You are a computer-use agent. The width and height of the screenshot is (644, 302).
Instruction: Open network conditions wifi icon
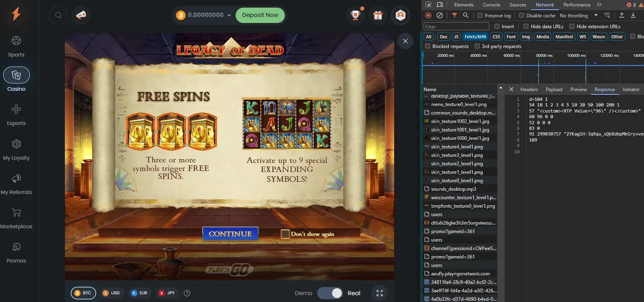click(x=607, y=15)
